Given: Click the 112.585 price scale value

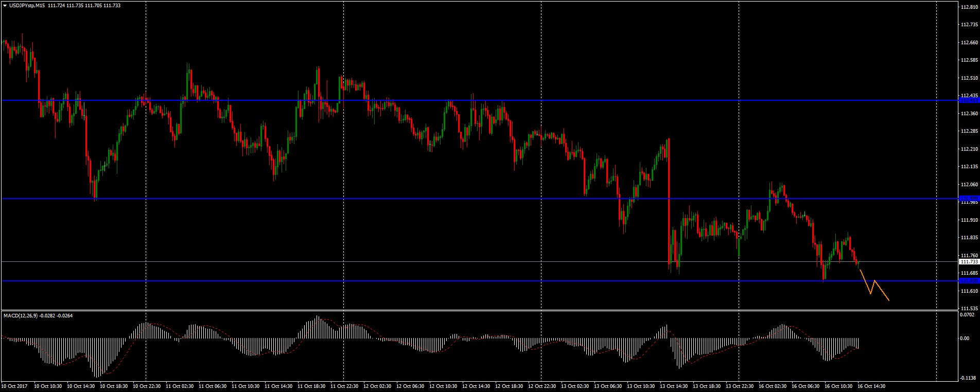Looking at the screenshot, I should point(969,60).
